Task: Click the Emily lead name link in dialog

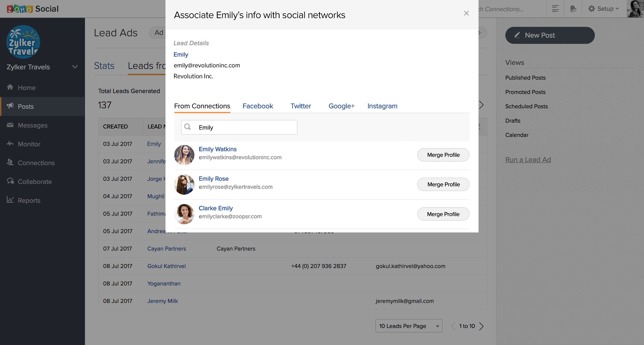Action: [x=181, y=55]
